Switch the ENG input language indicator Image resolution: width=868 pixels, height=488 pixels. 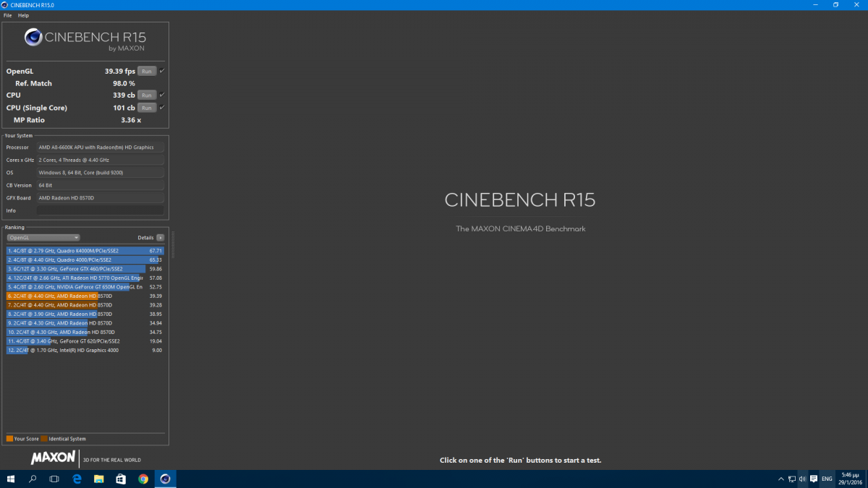pos(827,479)
